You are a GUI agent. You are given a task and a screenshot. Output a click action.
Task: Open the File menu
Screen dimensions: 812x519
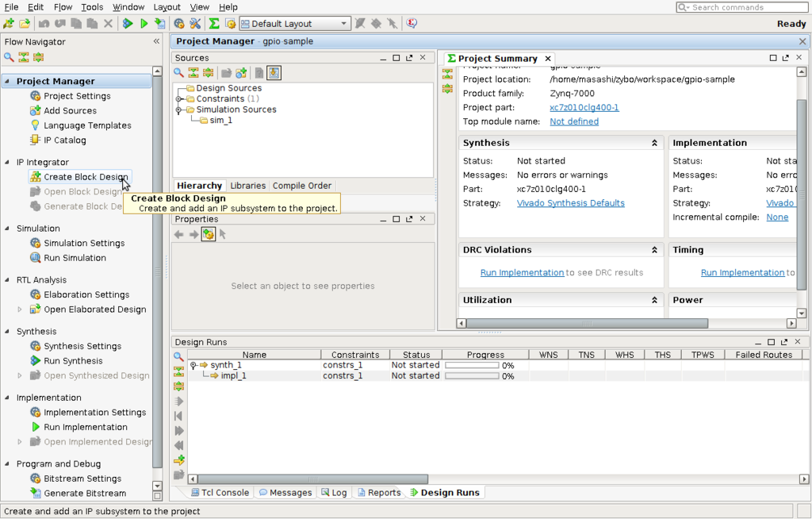pos(11,7)
